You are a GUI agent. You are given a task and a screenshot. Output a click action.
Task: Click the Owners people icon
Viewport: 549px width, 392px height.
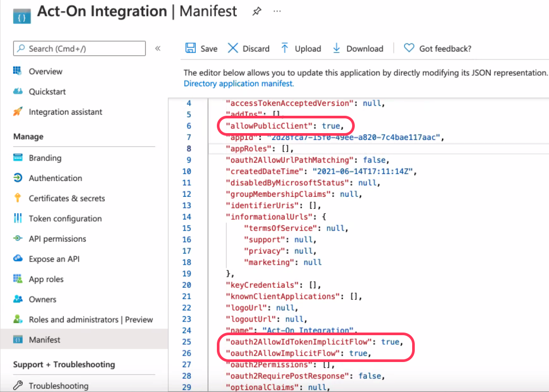(x=17, y=299)
